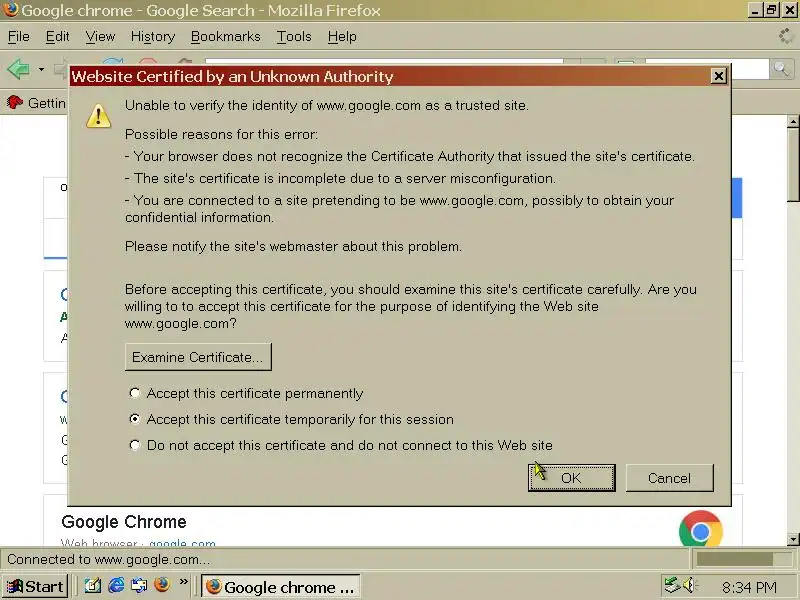Click the page scrollbar up arrow
The image size is (800, 600).
tap(793, 121)
